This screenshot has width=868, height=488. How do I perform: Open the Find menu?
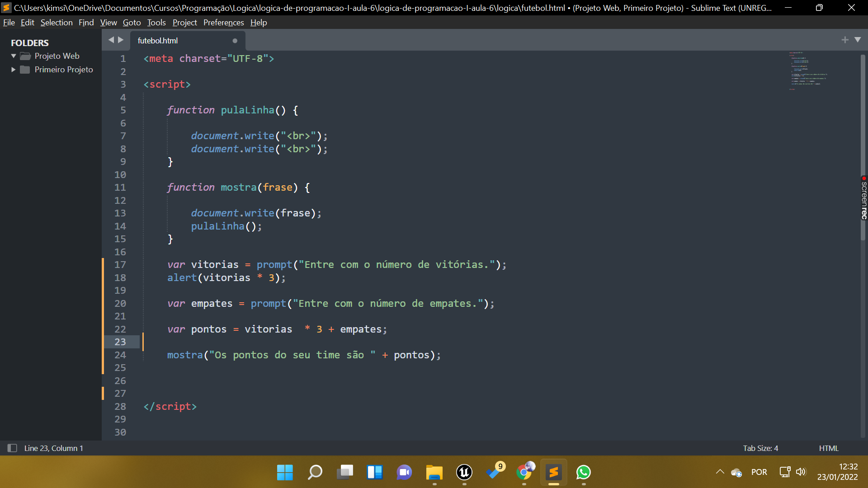click(86, 23)
